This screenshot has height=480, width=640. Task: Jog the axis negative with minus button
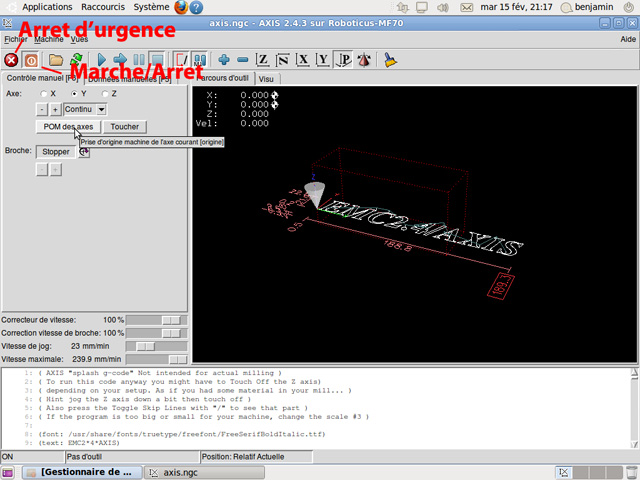[x=42, y=109]
